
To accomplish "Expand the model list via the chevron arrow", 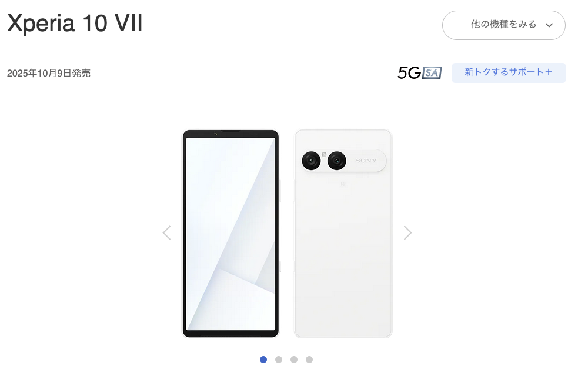I will (549, 25).
